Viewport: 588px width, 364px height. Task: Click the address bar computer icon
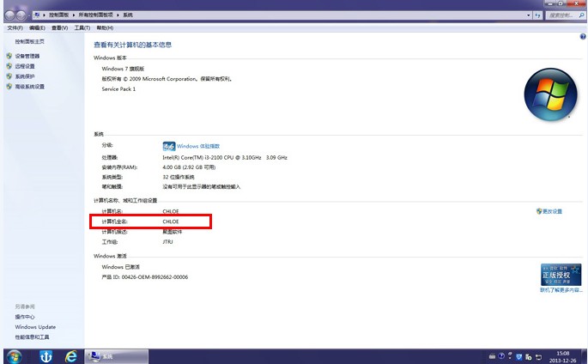(37, 15)
